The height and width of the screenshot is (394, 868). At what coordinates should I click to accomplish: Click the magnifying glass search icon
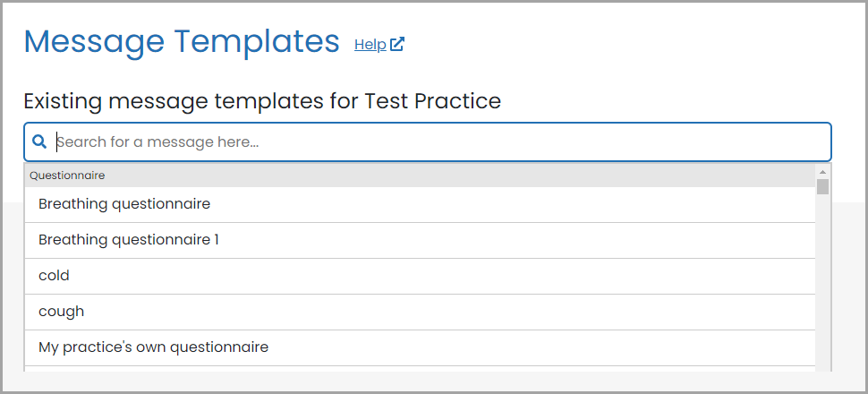(x=39, y=141)
